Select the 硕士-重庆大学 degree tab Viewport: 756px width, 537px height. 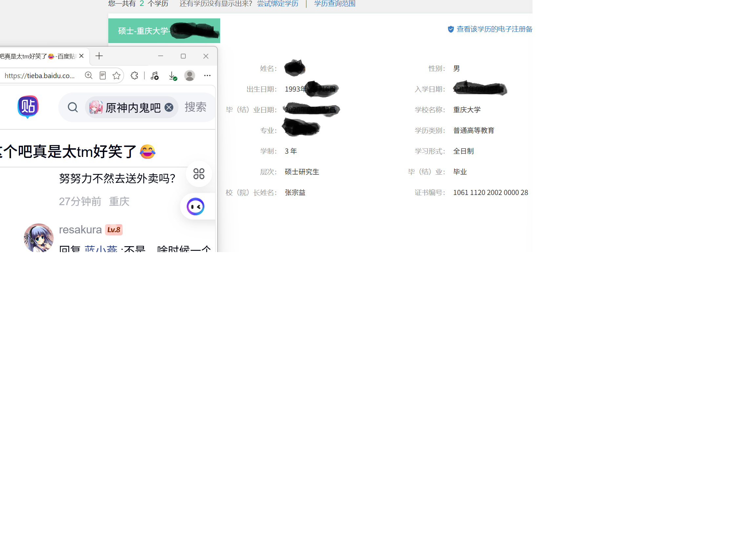164,31
